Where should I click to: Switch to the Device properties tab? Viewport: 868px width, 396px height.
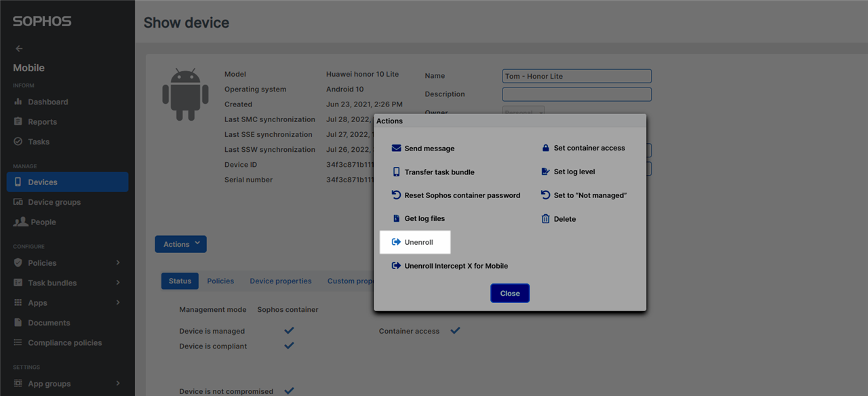tap(281, 281)
